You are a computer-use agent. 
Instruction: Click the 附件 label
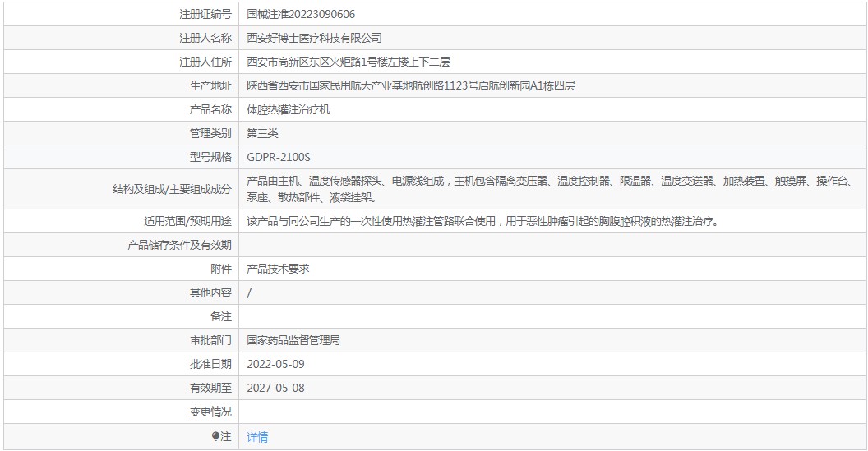[x=221, y=269]
